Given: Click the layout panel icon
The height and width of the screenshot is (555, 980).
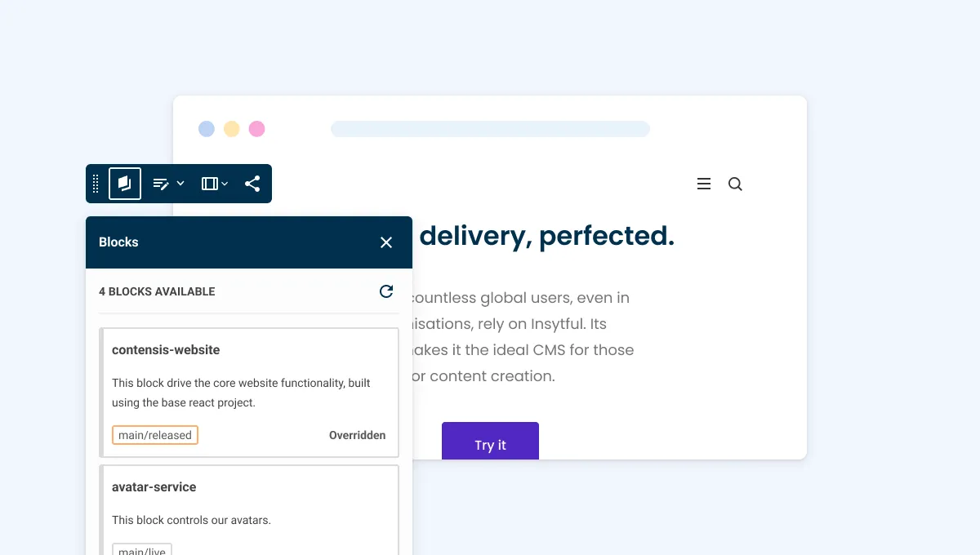Looking at the screenshot, I should [209, 184].
